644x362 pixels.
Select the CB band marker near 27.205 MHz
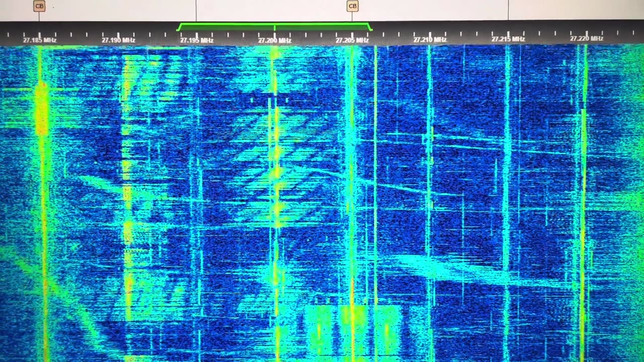[x=353, y=6]
